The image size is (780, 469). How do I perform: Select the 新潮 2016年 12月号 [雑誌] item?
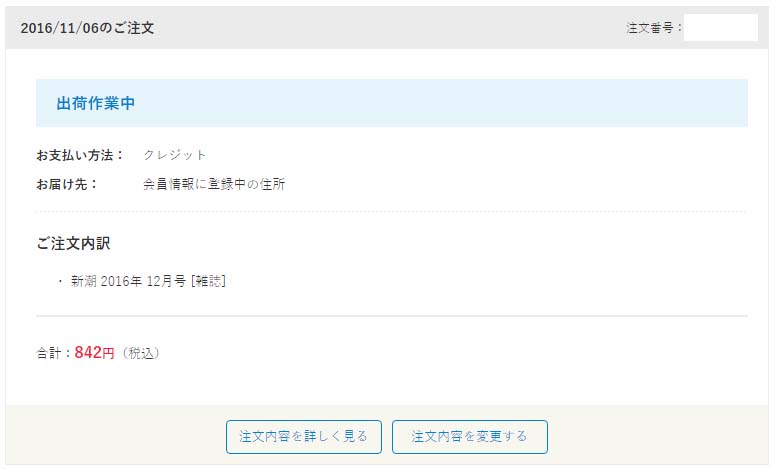(x=148, y=281)
